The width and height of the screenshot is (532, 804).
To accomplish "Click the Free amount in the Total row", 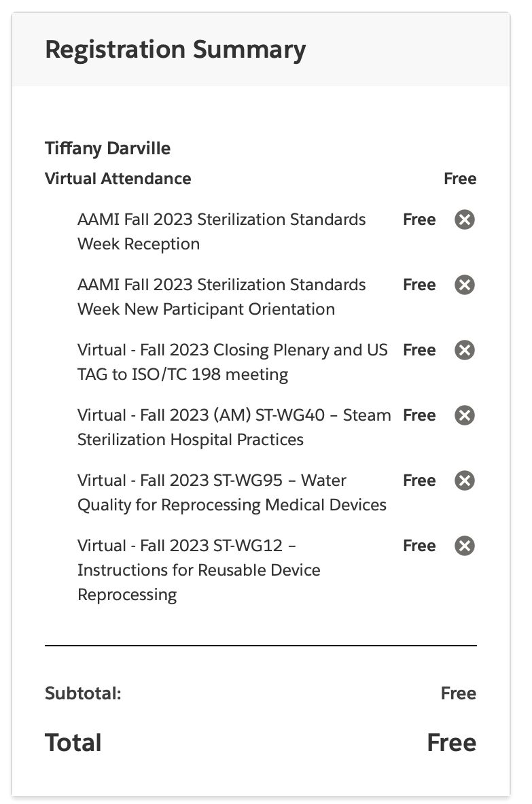I will 451,742.
